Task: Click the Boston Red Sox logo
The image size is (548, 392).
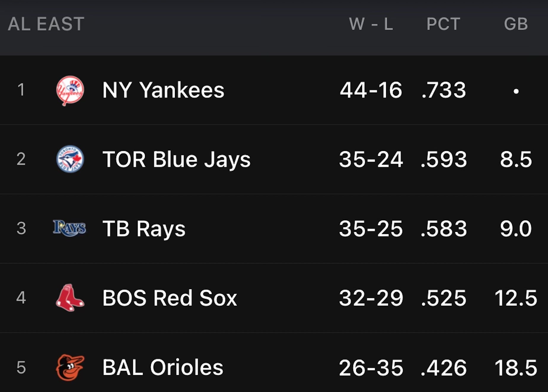Action: coord(70,298)
